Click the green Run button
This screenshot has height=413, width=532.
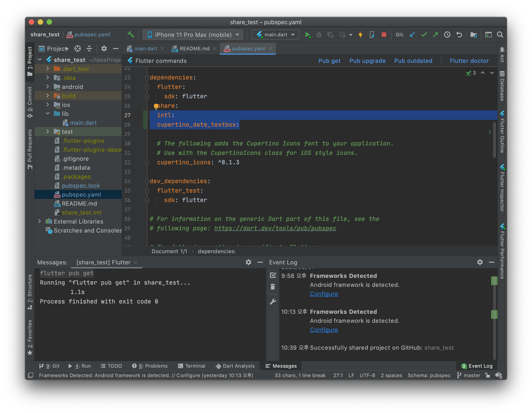307,35
